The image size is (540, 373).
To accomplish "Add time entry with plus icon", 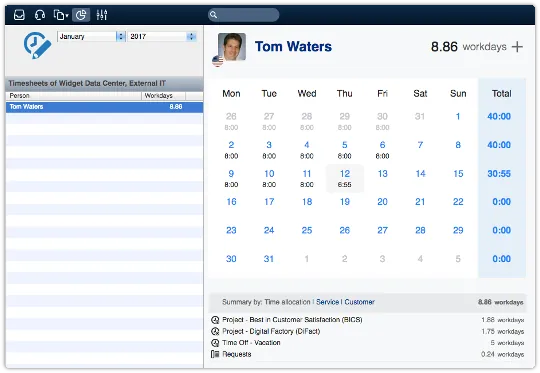I will point(517,46).
